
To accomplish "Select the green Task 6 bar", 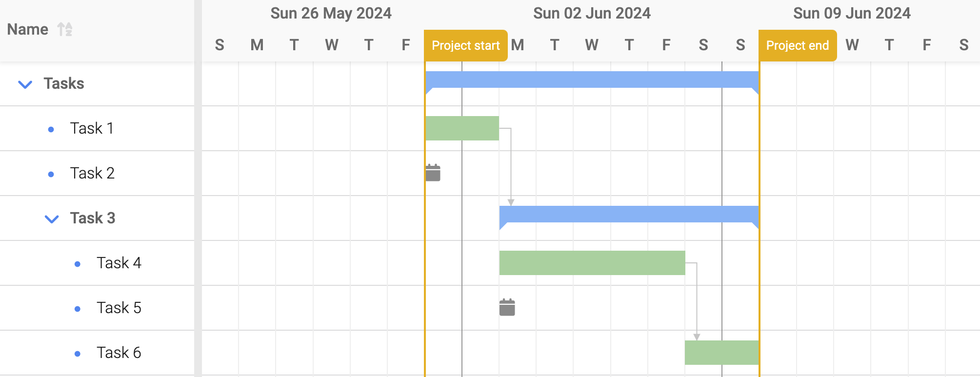I will (x=722, y=353).
